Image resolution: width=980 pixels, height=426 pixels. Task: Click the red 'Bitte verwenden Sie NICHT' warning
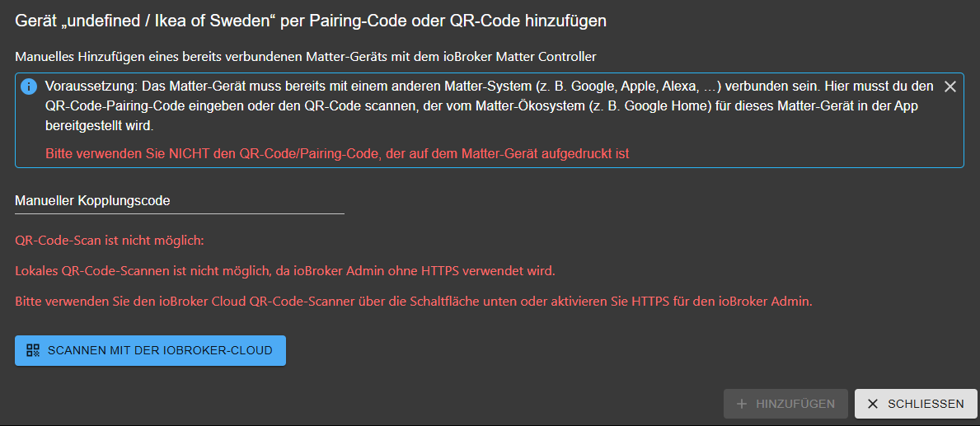(x=337, y=153)
